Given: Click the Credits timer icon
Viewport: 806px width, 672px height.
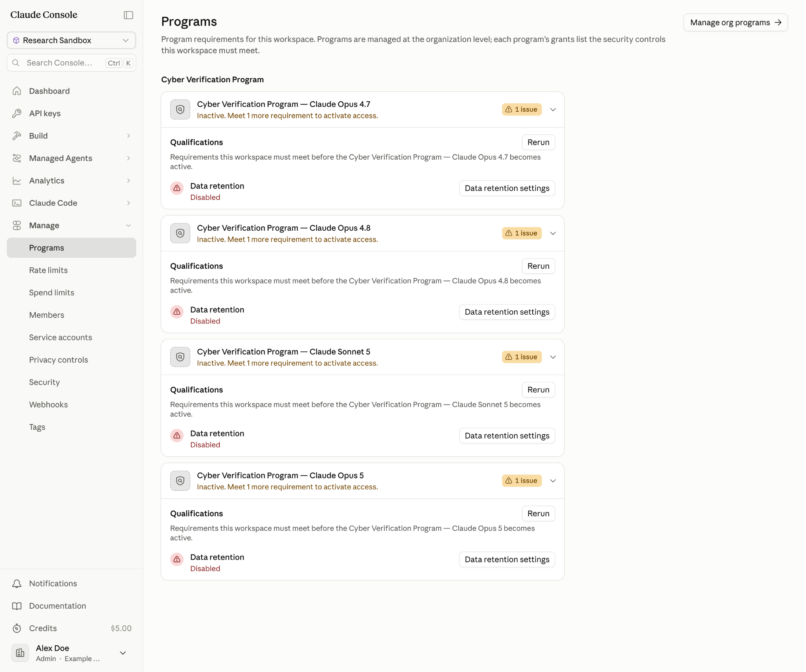Looking at the screenshot, I should pos(17,628).
